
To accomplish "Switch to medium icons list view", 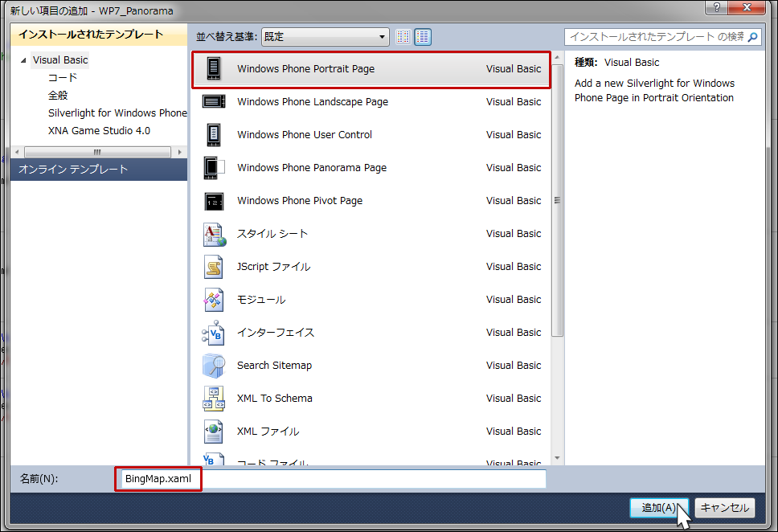I will coord(423,37).
